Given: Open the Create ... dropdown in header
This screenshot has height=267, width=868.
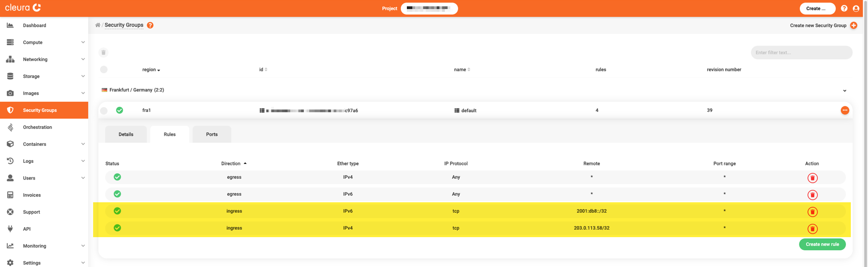Looking at the screenshot, I should tap(817, 9).
